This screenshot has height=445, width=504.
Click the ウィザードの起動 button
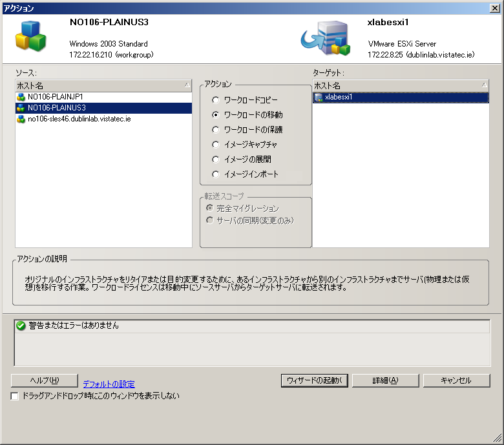[x=315, y=381]
